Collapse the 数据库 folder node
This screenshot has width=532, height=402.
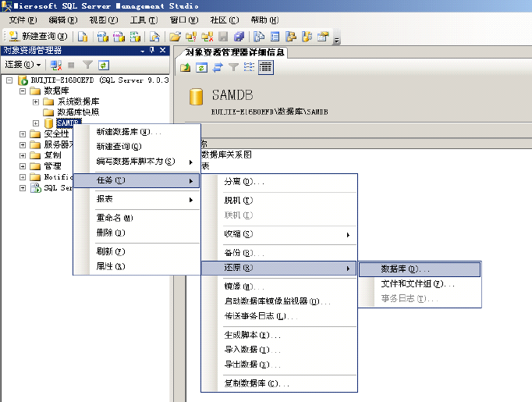pos(23,91)
